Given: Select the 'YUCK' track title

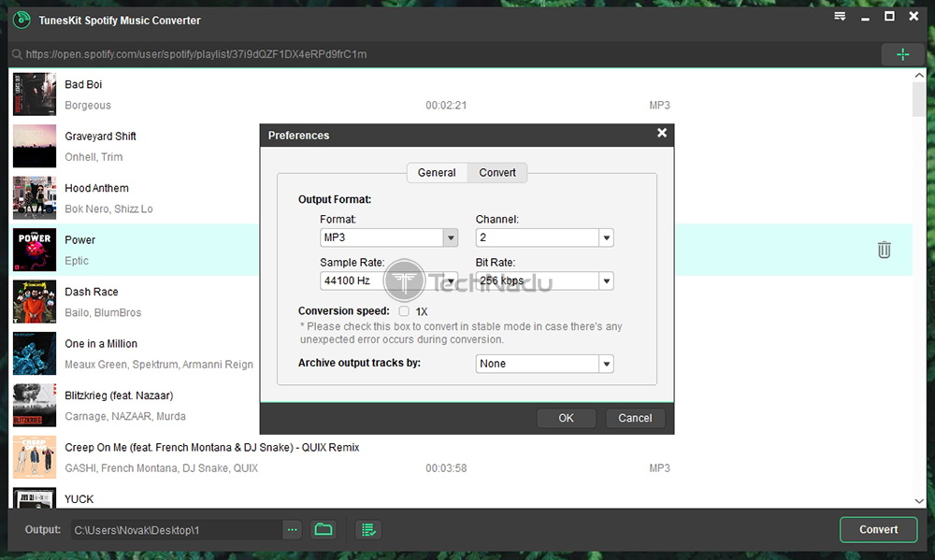Looking at the screenshot, I should tap(79, 499).
